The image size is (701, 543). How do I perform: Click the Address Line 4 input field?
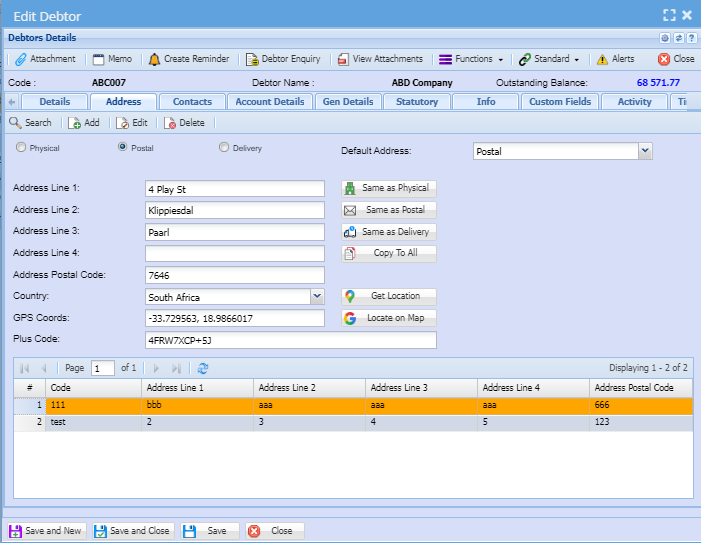tap(235, 254)
